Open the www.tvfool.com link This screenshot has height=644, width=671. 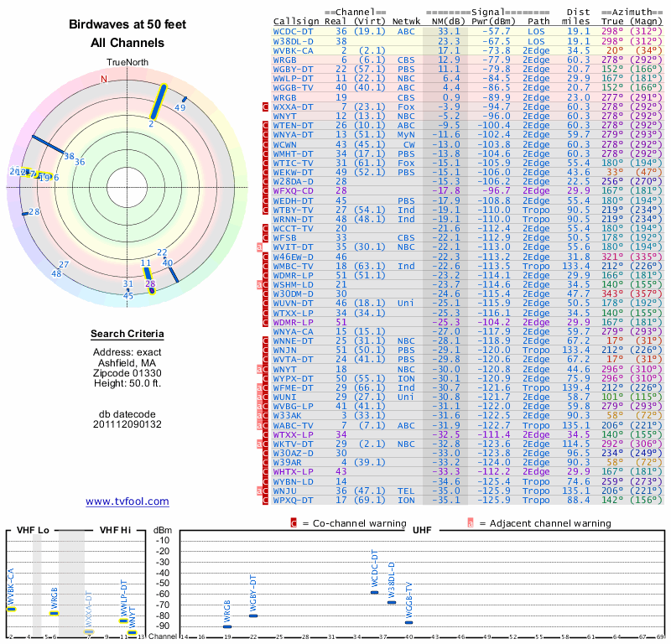coord(127,501)
